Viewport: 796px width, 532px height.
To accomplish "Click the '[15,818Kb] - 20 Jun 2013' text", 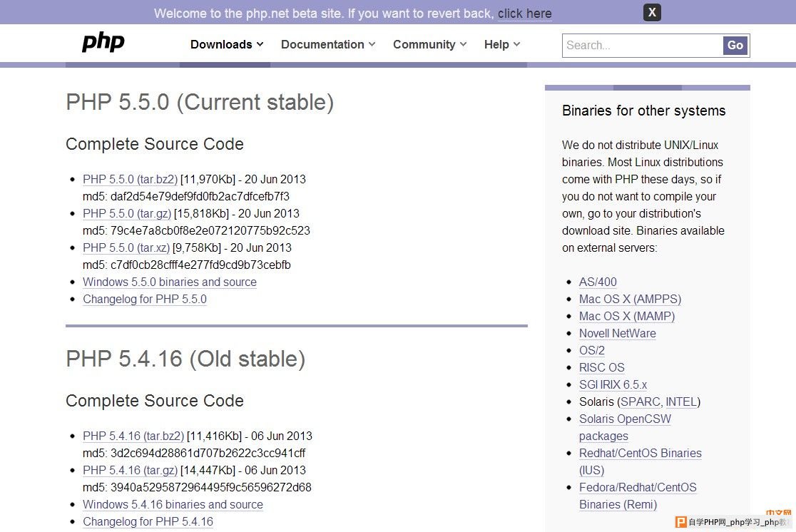I will click(x=237, y=214).
